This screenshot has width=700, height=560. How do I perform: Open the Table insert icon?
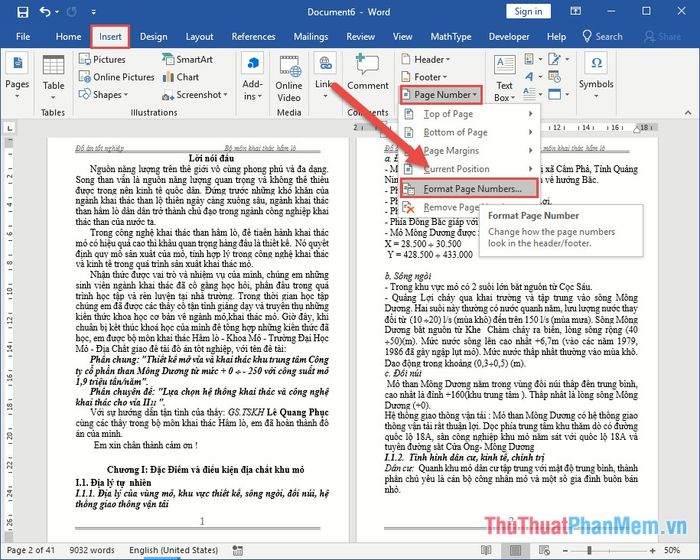coord(54,65)
